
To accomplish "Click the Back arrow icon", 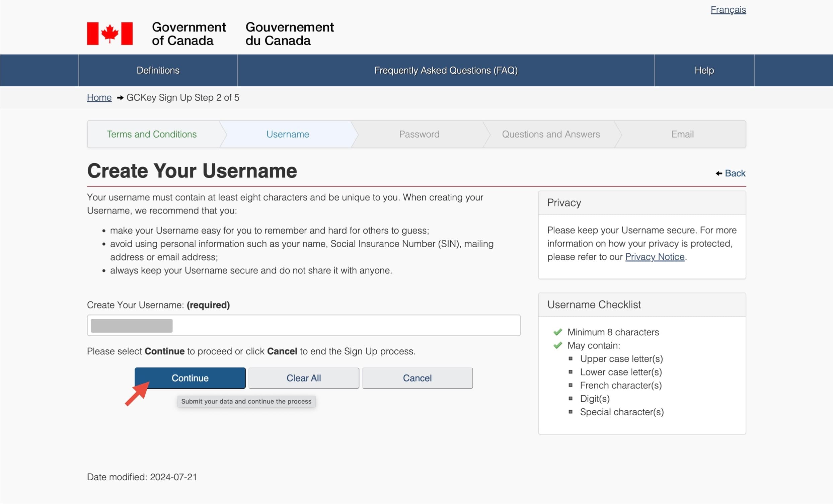I will [x=719, y=173].
